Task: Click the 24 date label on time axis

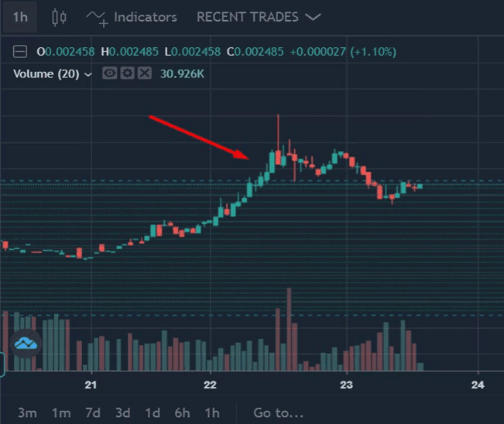Action: 478,385
